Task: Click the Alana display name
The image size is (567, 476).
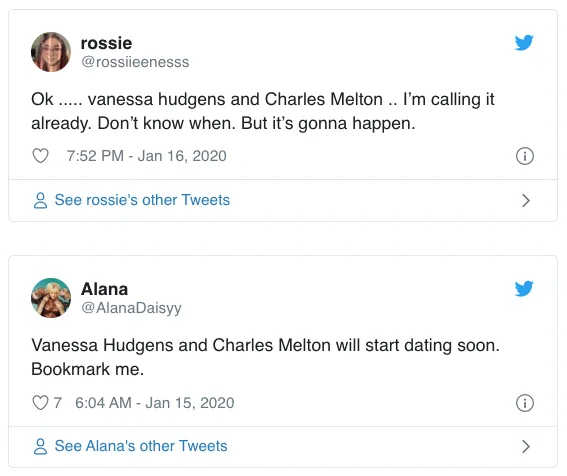Action: click(x=105, y=289)
